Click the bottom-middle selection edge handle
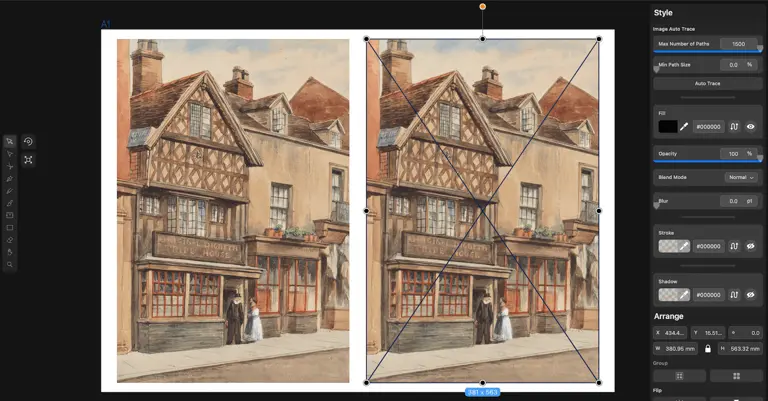The image size is (768, 401). click(482, 382)
